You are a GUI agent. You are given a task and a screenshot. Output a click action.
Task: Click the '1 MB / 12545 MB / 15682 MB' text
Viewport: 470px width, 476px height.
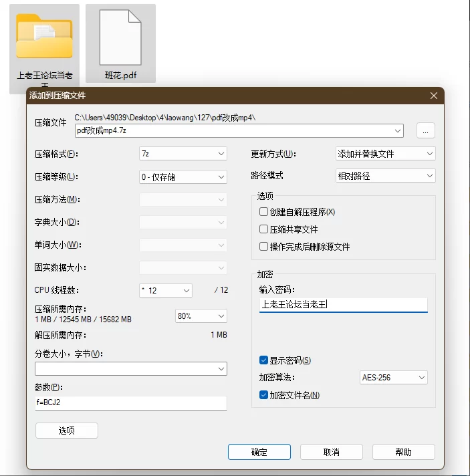(83, 320)
